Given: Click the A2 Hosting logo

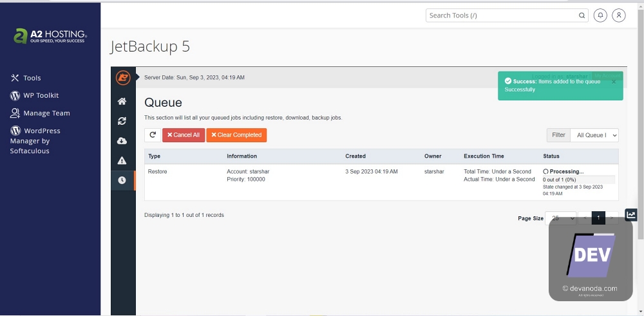Looking at the screenshot, I should point(50,36).
